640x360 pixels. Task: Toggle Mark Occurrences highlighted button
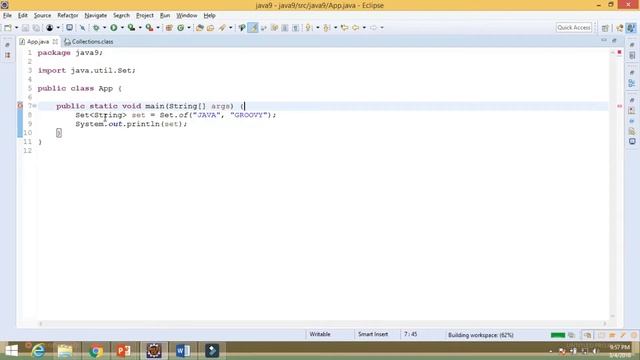tap(253, 28)
